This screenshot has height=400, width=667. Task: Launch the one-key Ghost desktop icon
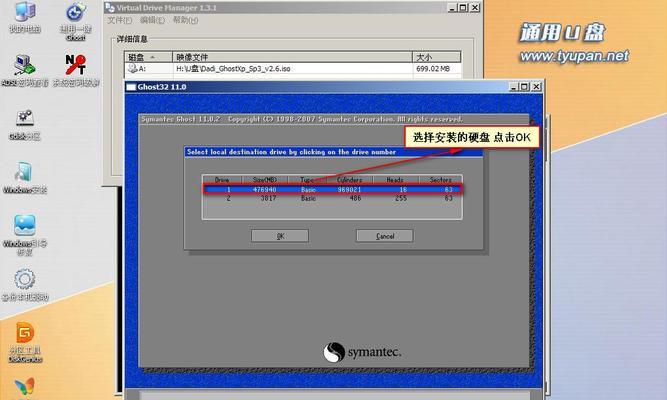[x=76, y=12]
